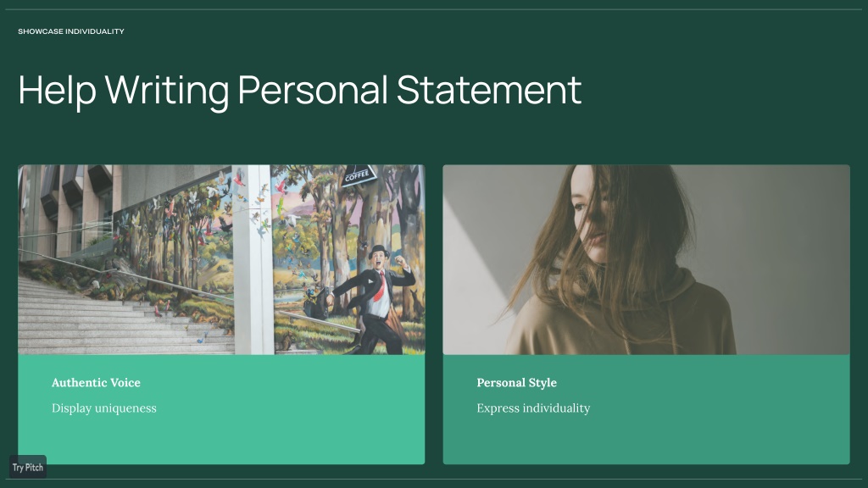Open the woman portrait photo
The width and height of the screenshot is (868, 488).
[x=646, y=259]
